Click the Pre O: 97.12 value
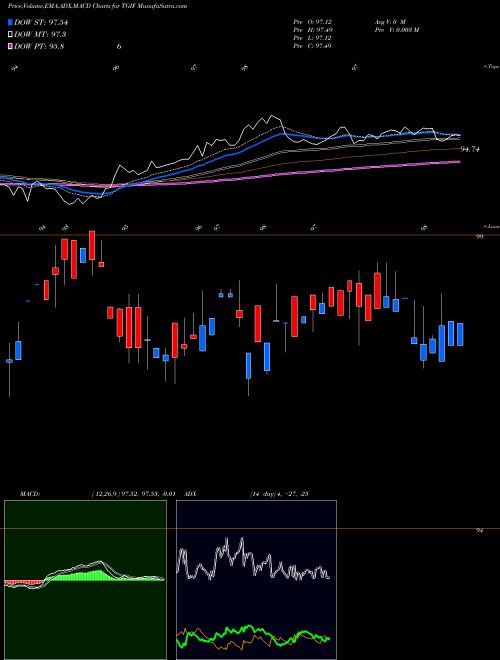This screenshot has height=660, width=500. (x=312, y=21)
